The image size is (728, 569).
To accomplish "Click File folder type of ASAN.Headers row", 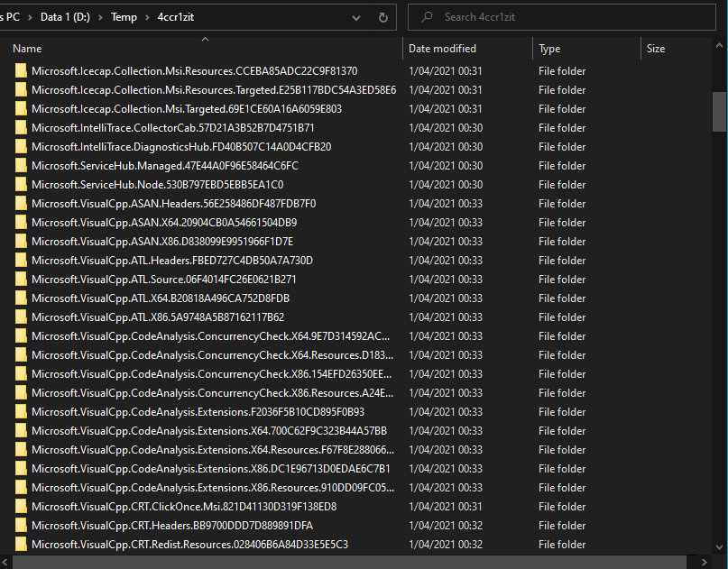I will tap(562, 203).
